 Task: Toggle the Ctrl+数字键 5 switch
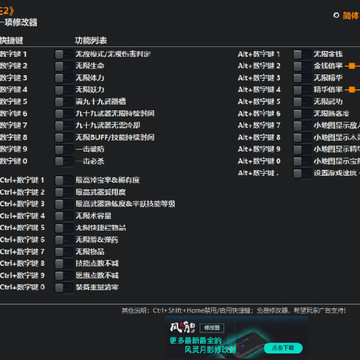(64, 228)
